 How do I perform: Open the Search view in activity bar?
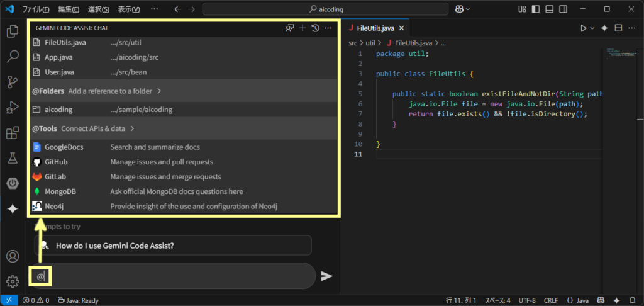point(13,57)
